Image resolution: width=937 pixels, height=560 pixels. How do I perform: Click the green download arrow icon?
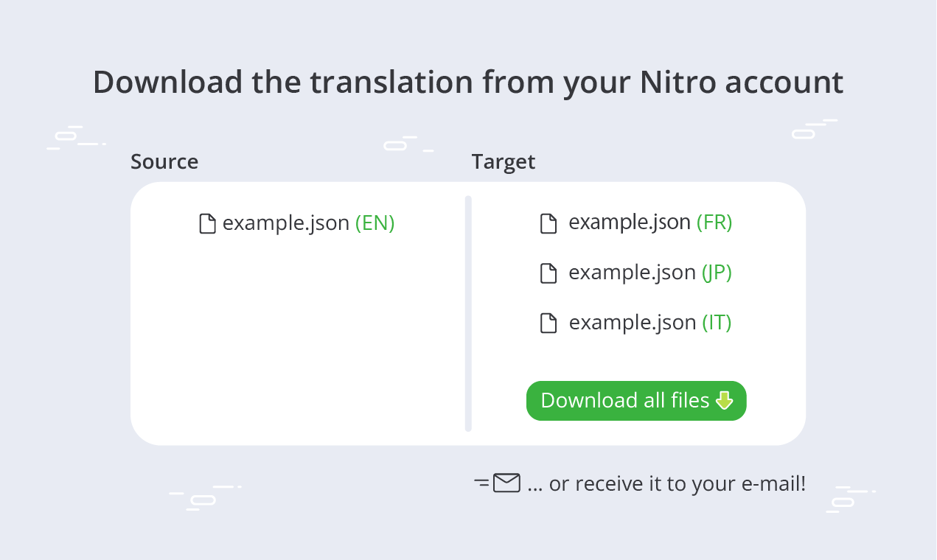(x=725, y=401)
